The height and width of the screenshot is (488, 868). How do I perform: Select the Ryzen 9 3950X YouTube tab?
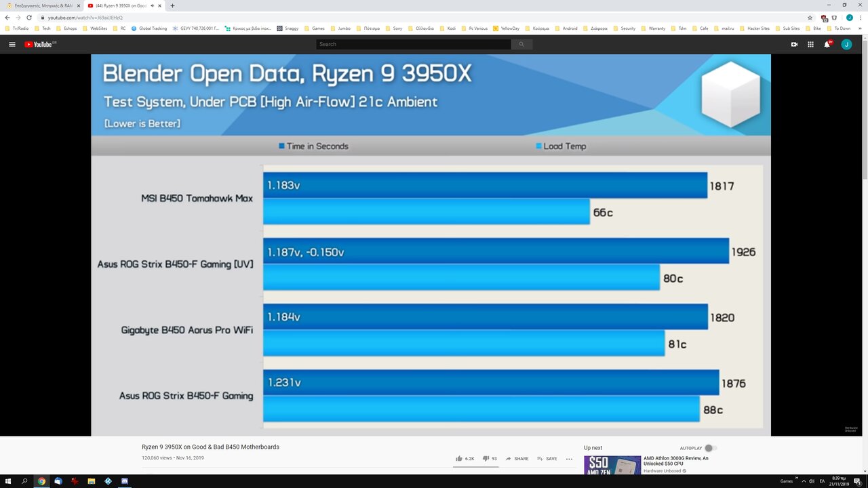[125, 5]
